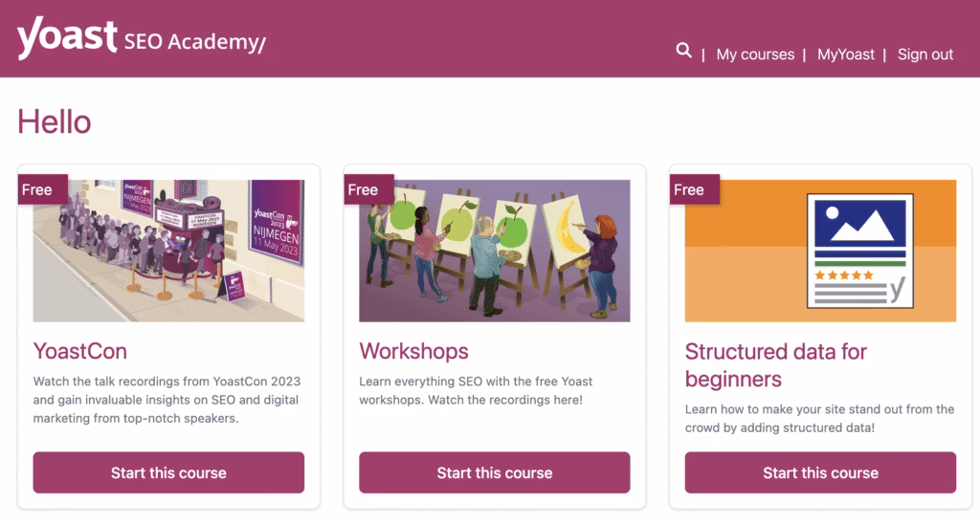This screenshot has width=980, height=524.
Task: Open the YoastCon course thumbnail image
Action: point(168,251)
